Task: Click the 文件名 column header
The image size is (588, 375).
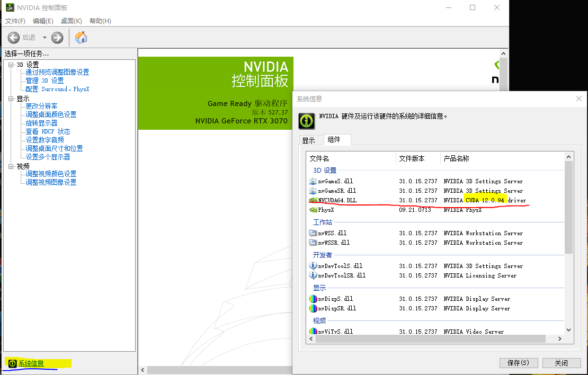Action: click(351, 158)
